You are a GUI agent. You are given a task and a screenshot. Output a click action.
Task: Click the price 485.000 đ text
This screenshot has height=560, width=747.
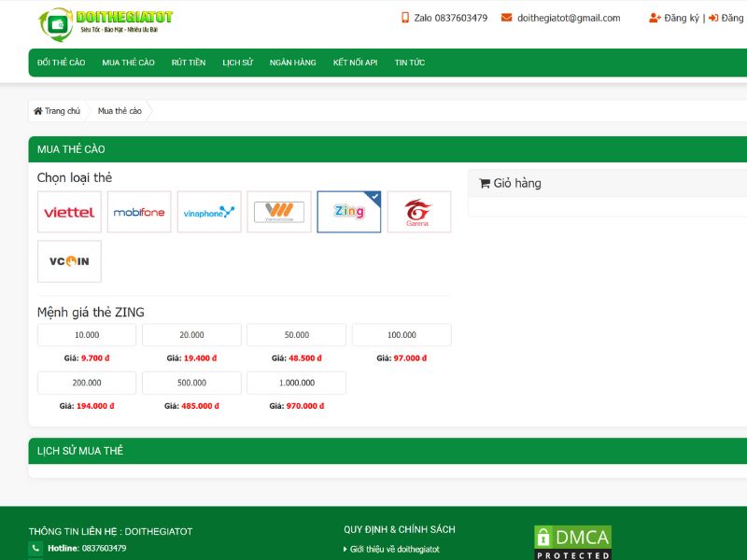tap(200, 406)
